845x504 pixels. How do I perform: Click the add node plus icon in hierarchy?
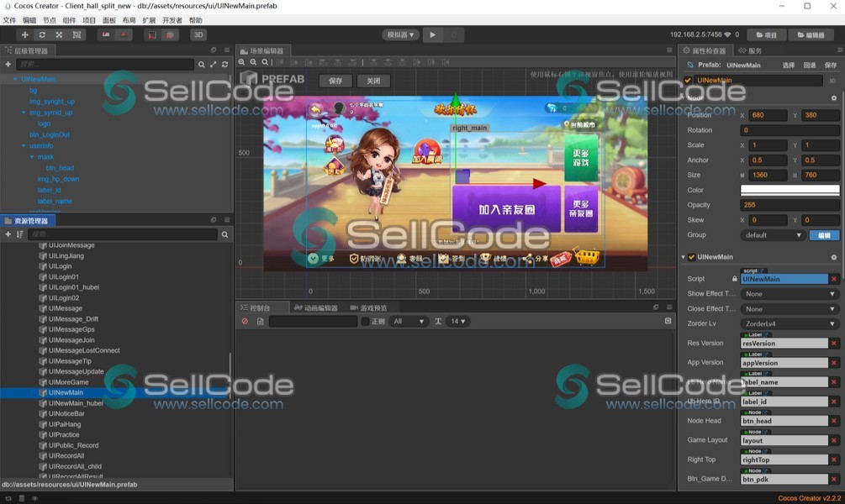(x=8, y=64)
